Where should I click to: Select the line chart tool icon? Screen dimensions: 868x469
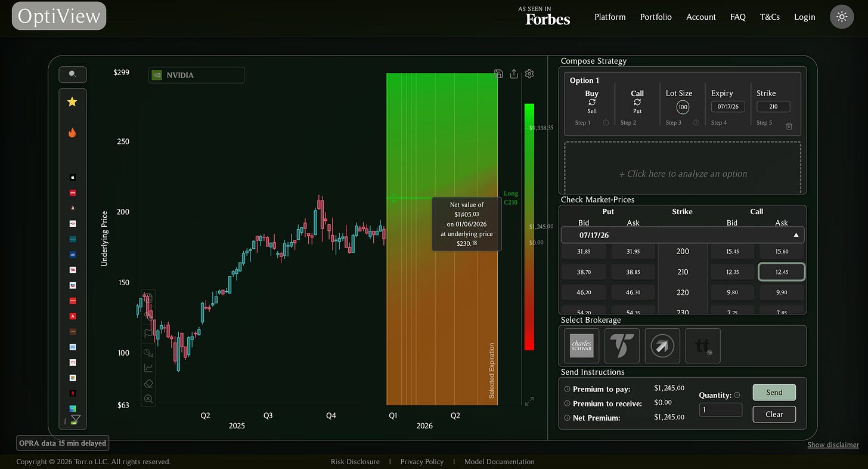click(x=148, y=368)
